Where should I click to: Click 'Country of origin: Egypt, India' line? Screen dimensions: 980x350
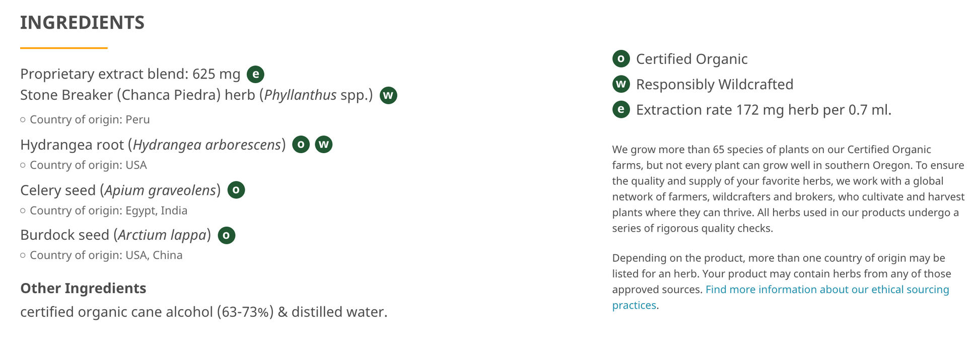tap(108, 211)
